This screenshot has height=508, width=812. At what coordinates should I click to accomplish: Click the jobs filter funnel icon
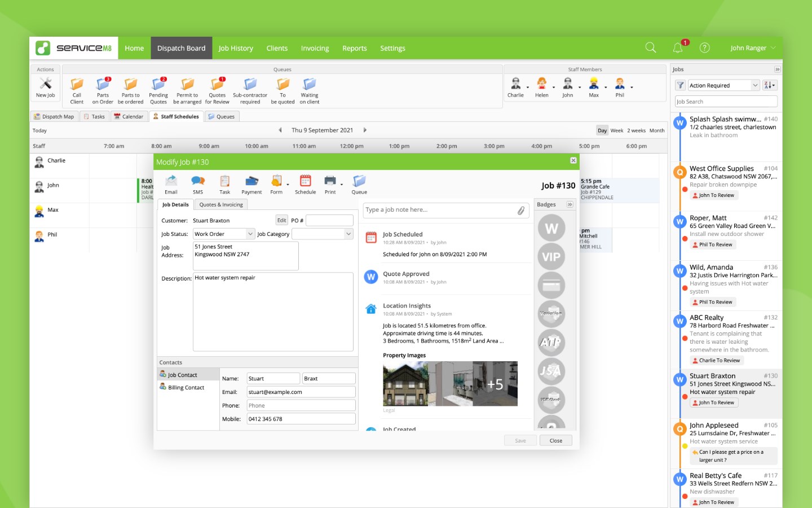point(681,85)
